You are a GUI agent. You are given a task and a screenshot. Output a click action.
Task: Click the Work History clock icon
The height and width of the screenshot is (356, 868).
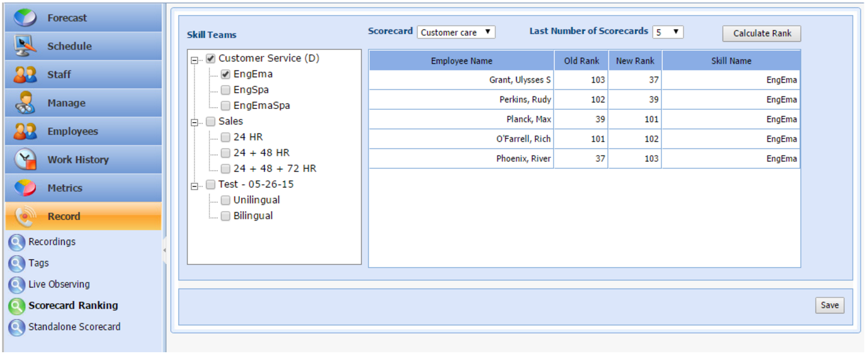click(25, 159)
